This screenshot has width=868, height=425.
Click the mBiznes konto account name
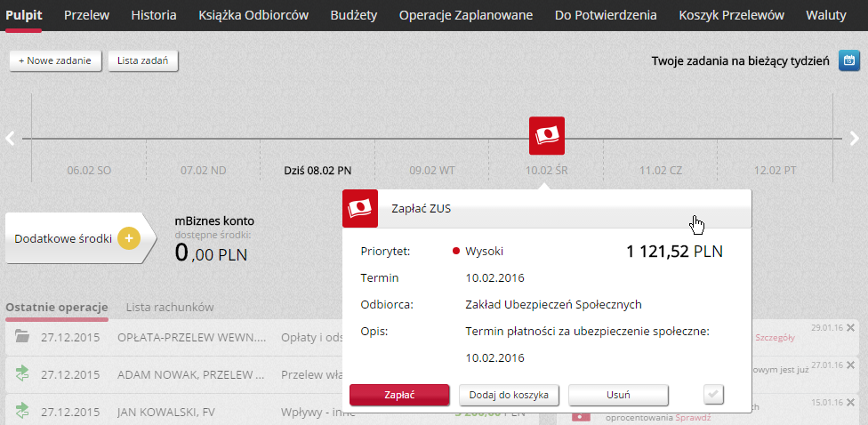[x=214, y=221]
